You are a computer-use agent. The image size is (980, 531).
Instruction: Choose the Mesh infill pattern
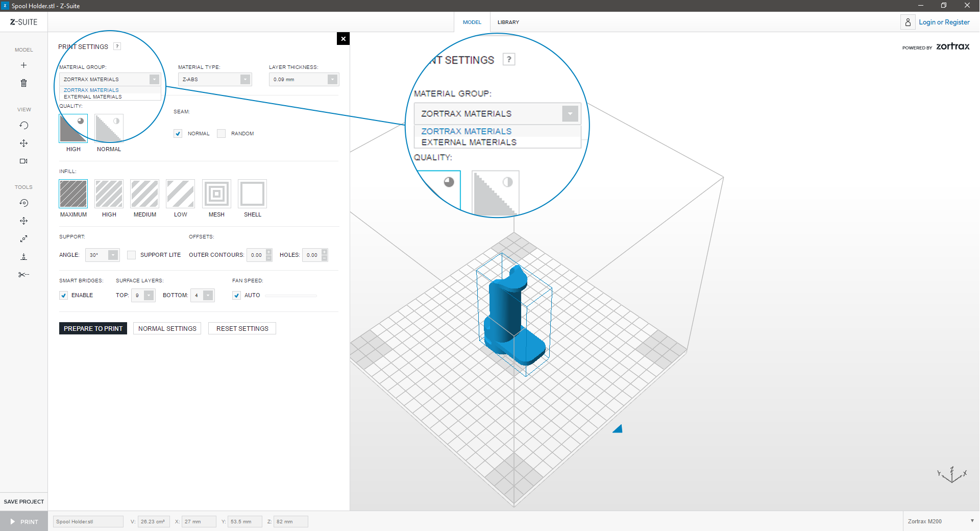[x=216, y=194]
